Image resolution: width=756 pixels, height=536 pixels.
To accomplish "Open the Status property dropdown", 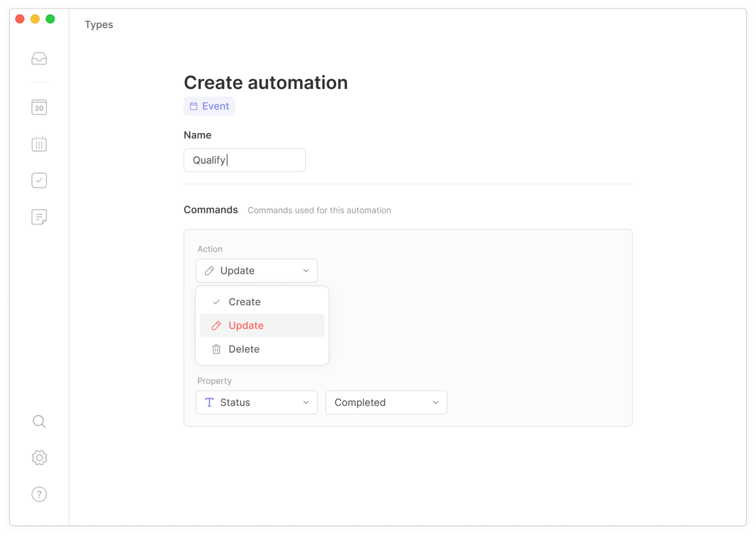I will click(256, 402).
